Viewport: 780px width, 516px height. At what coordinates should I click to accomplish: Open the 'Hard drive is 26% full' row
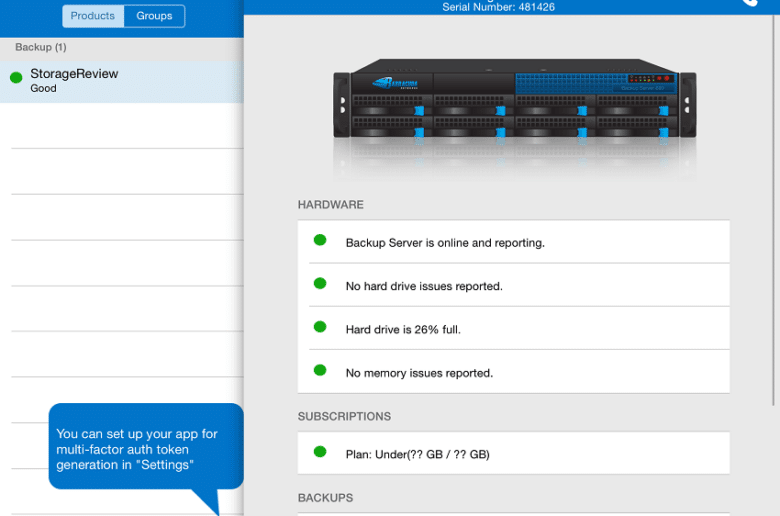tap(513, 329)
